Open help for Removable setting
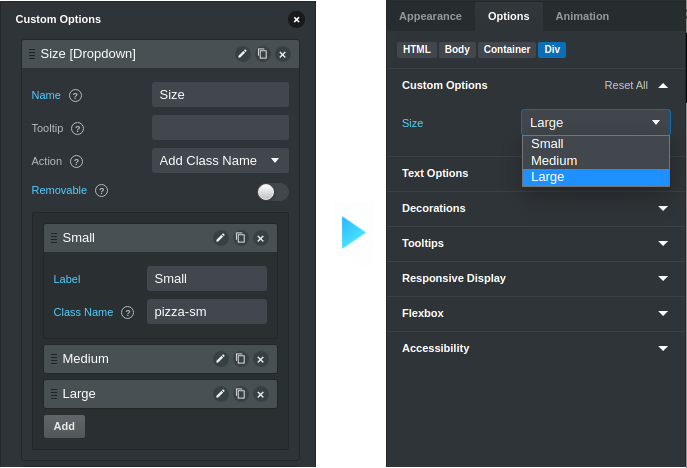This screenshot has height=468, width=687. click(101, 191)
